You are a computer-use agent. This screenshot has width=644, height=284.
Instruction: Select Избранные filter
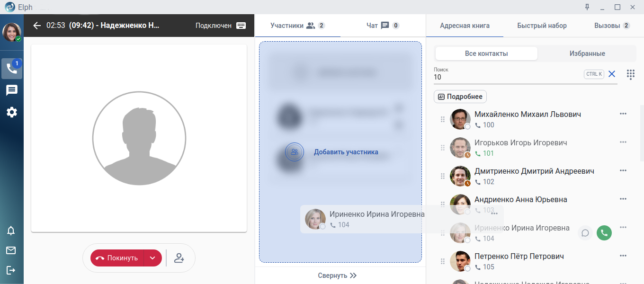coord(587,53)
